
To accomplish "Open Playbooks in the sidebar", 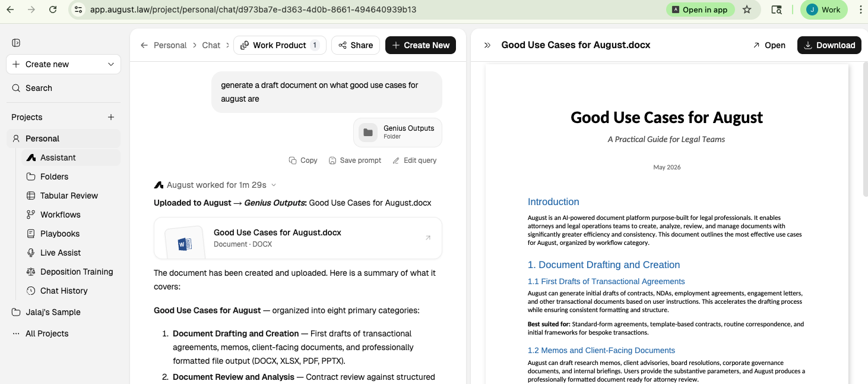I will pos(71,234).
